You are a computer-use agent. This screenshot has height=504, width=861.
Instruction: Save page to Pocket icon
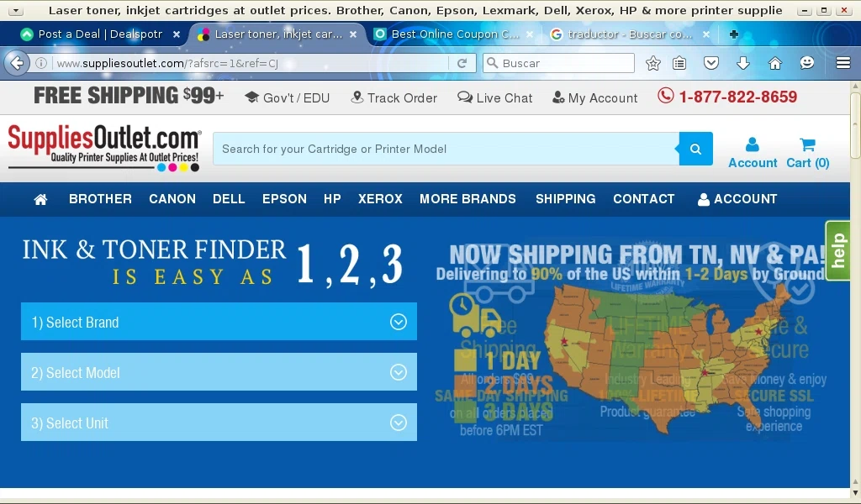point(711,63)
